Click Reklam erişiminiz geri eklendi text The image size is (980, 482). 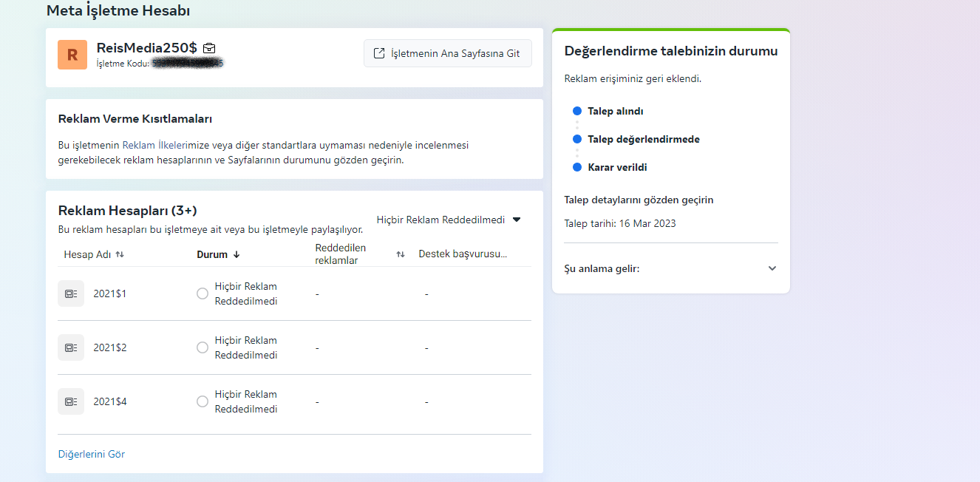tap(633, 78)
